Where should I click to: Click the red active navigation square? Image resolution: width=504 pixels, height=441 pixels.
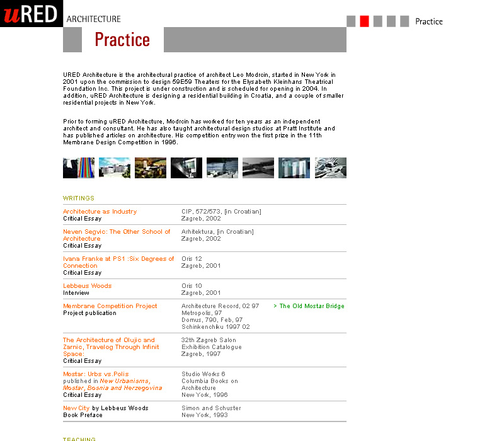[364, 21]
